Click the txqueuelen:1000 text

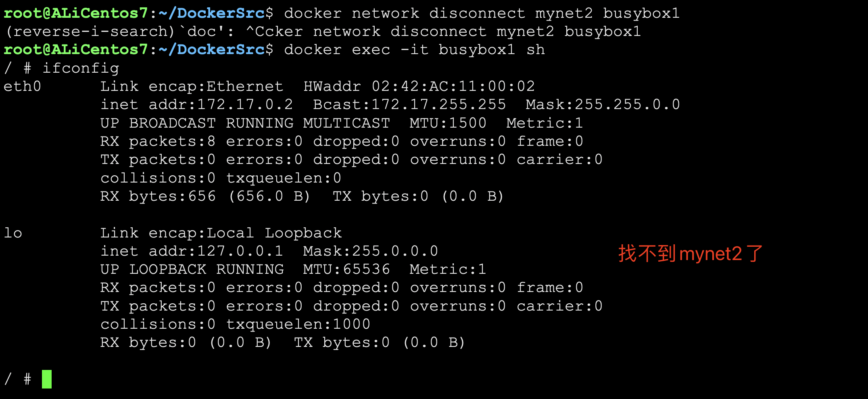tap(298, 324)
